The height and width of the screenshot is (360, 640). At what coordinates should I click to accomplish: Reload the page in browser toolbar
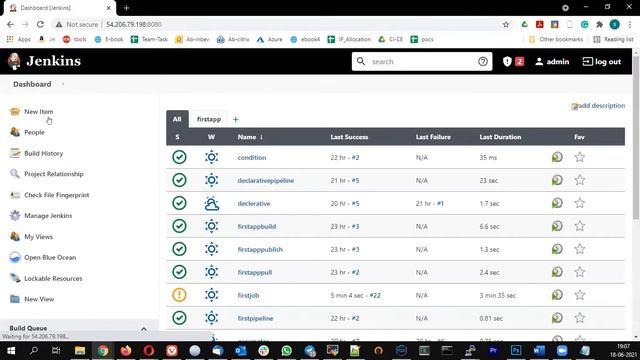click(x=40, y=24)
